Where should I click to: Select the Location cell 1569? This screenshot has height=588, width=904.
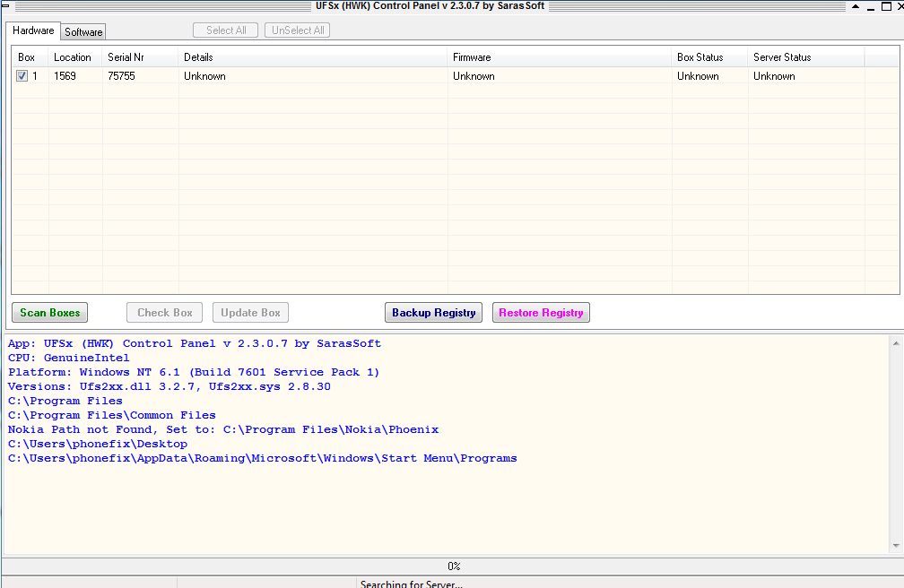click(x=65, y=76)
